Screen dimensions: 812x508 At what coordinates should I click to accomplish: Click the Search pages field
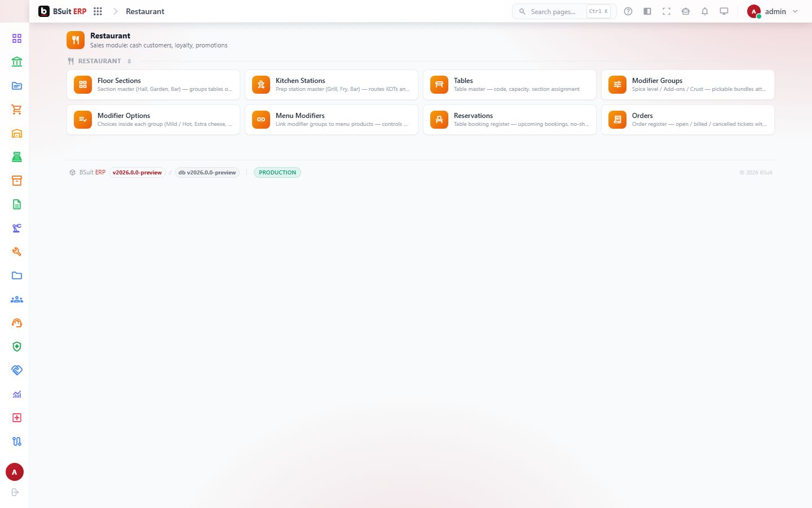coord(564,11)
